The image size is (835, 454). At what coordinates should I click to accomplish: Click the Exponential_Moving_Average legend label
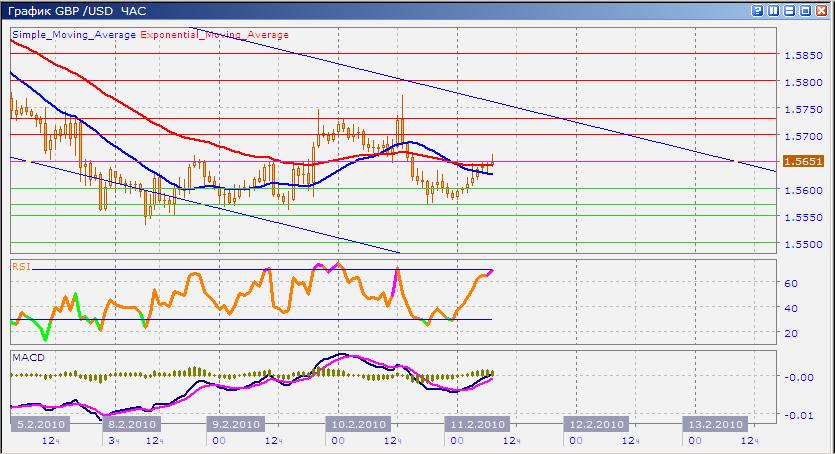[214, 35]
